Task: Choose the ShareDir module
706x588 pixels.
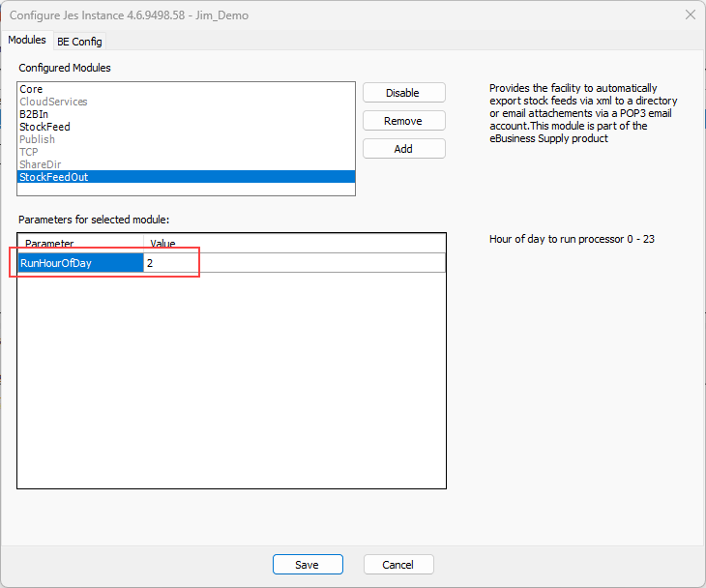Action: 40,164
